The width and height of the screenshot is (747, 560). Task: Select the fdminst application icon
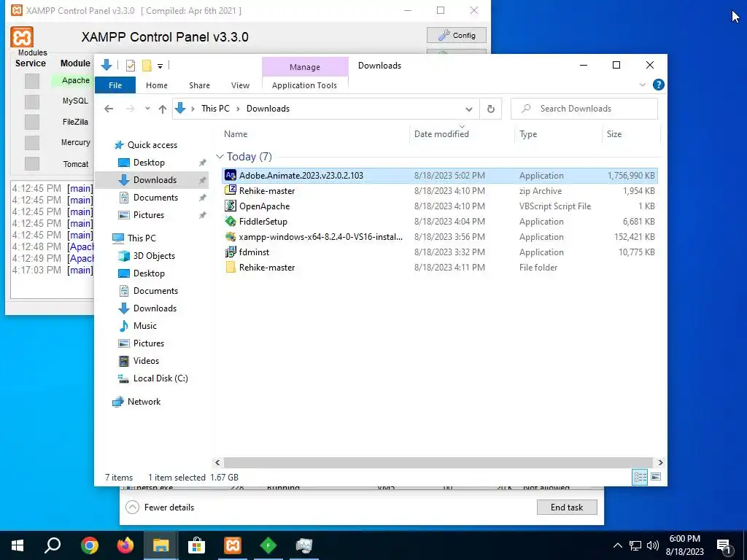[x=231, y=252]
